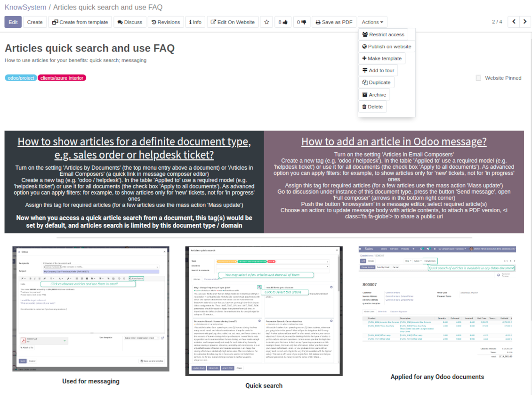Screen dimensions: 532x395
Task: Click the Edit button
Action: coord(13,22)
